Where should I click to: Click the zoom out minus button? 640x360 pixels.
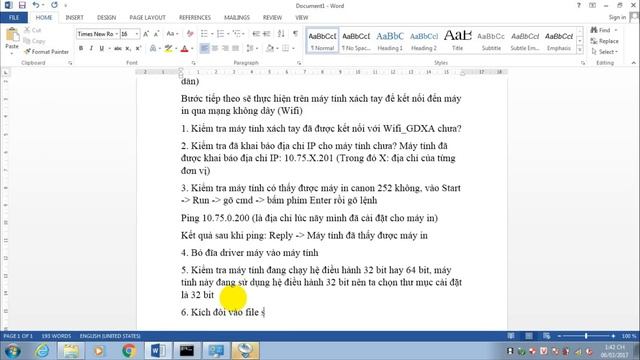click(x=560, y=336)
